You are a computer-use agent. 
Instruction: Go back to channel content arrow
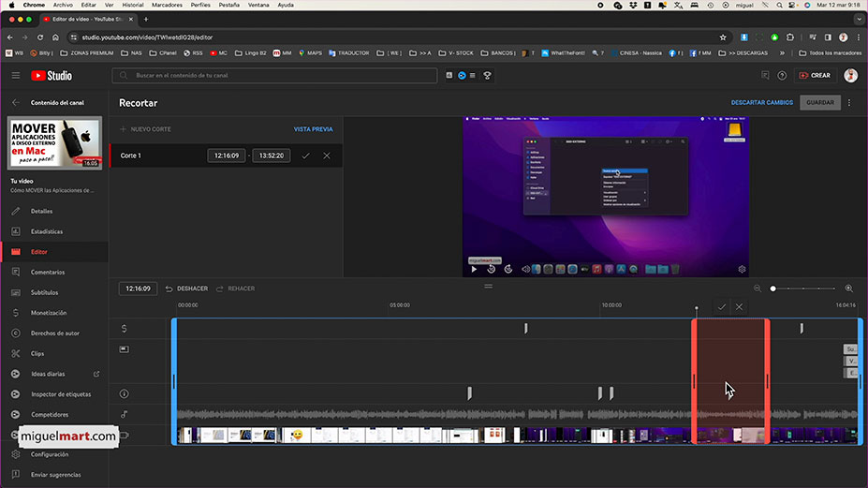(x=16, y=102)
